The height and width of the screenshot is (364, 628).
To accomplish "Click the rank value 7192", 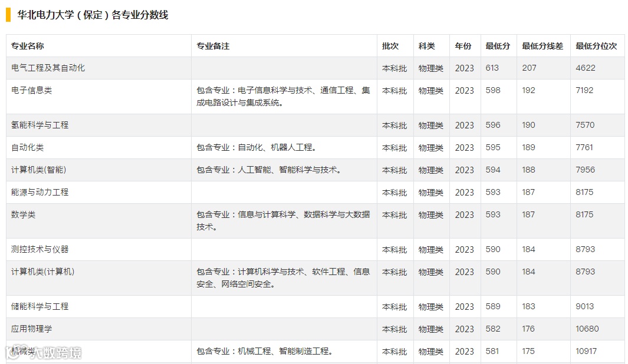I will click(x=584, y=90).
